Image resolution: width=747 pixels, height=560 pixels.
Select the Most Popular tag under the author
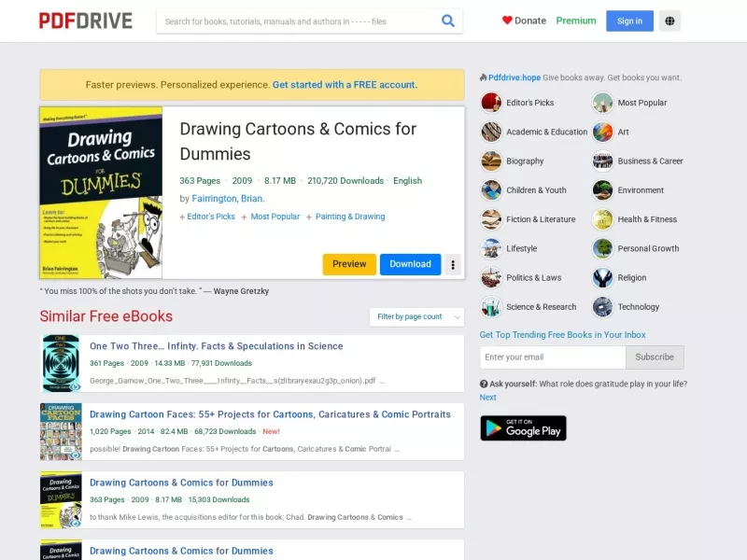point(275,217)
